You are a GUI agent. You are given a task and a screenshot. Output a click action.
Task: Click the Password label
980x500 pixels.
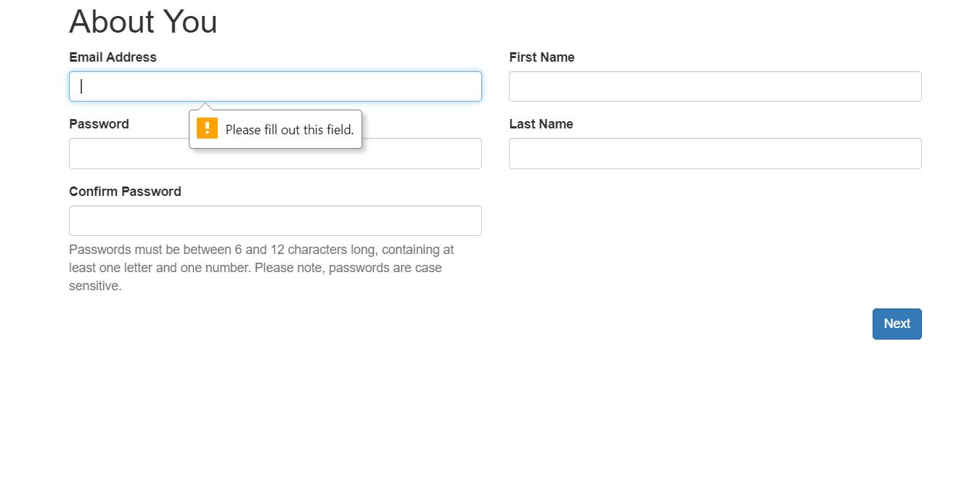(99, 124)
